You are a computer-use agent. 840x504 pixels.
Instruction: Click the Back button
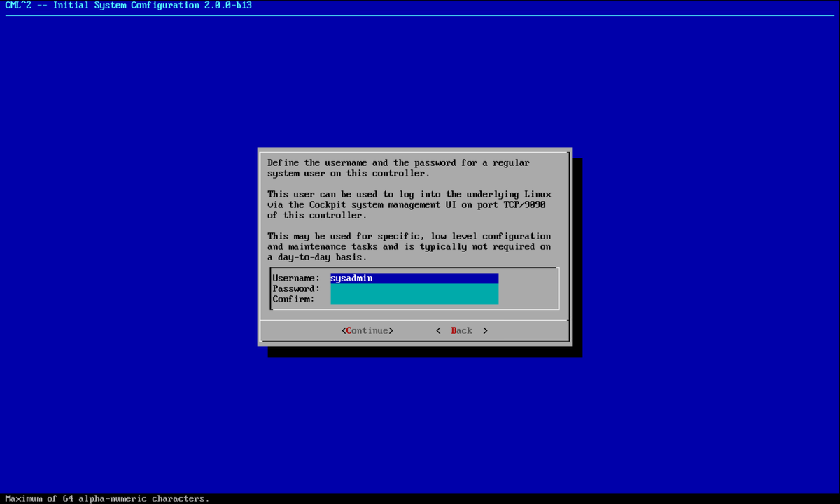461,330
